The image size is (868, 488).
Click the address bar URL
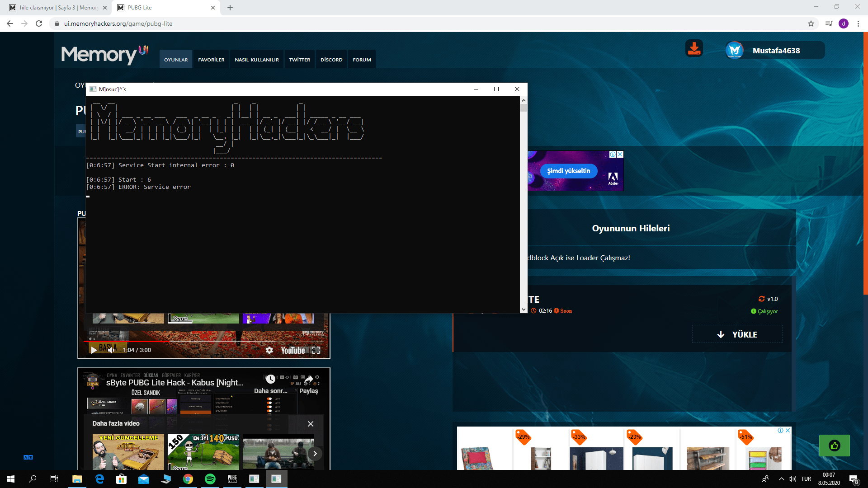[118, 23]
